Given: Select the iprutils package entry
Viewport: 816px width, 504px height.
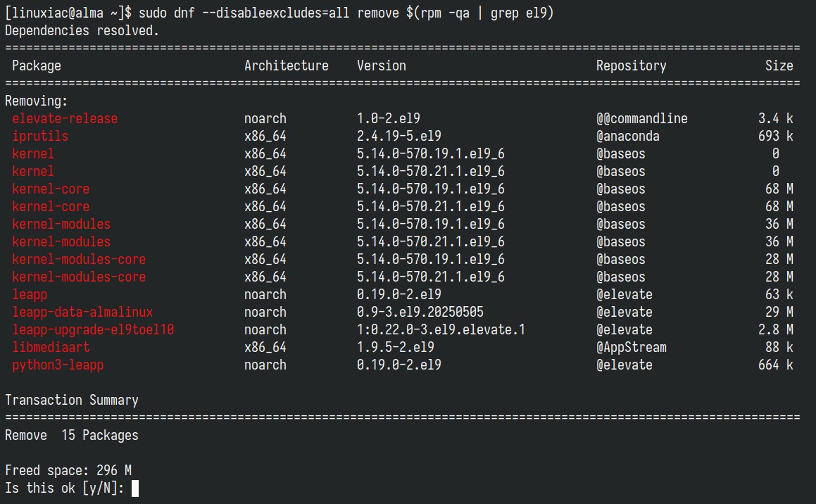Looking at the screenshot, I should (x=40, y=137).
